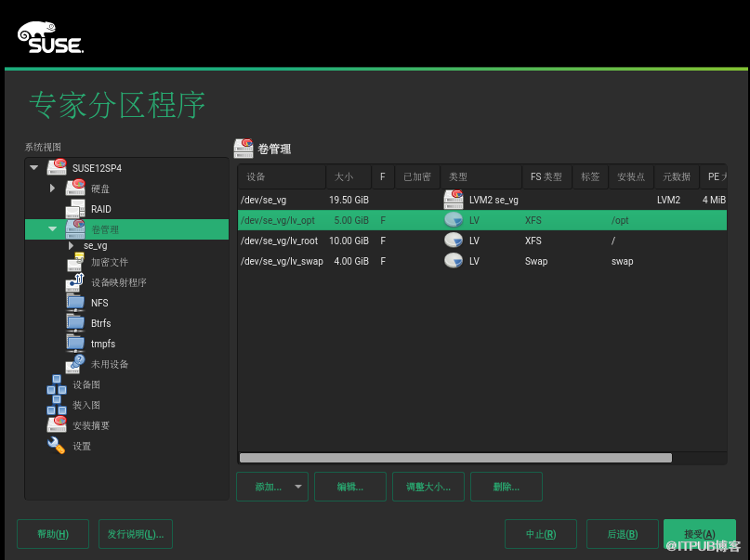Select the /dev/se_vg row

pos(482,200)
